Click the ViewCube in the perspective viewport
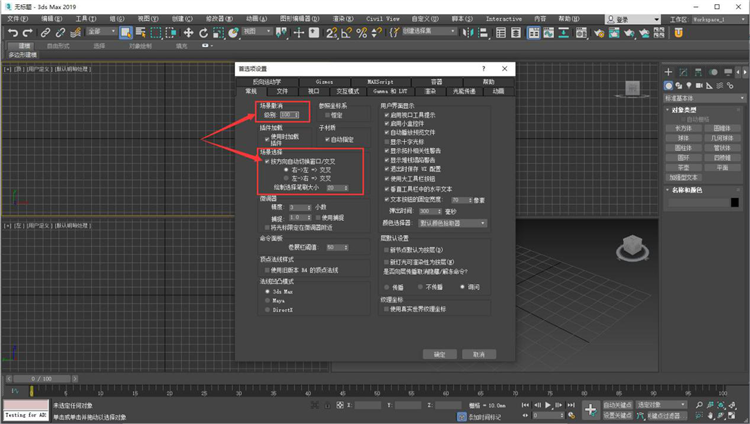This screenshot has width=750, height=424. point(632,247)
